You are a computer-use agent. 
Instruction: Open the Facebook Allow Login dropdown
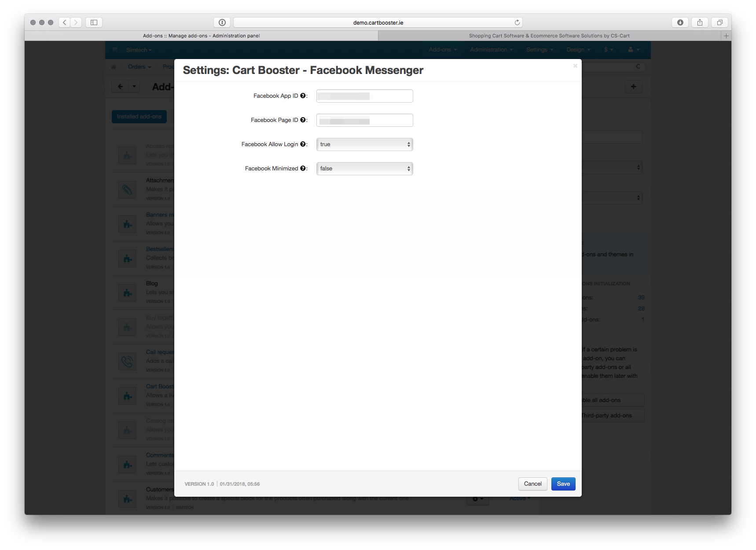click(x=364, y=144)
